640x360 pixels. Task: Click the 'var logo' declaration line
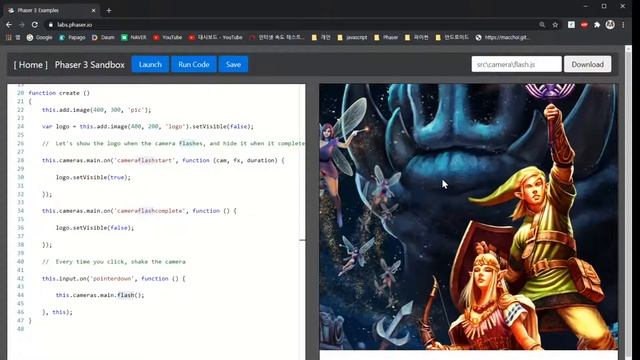pyautogui.click(x=148, y=127)
